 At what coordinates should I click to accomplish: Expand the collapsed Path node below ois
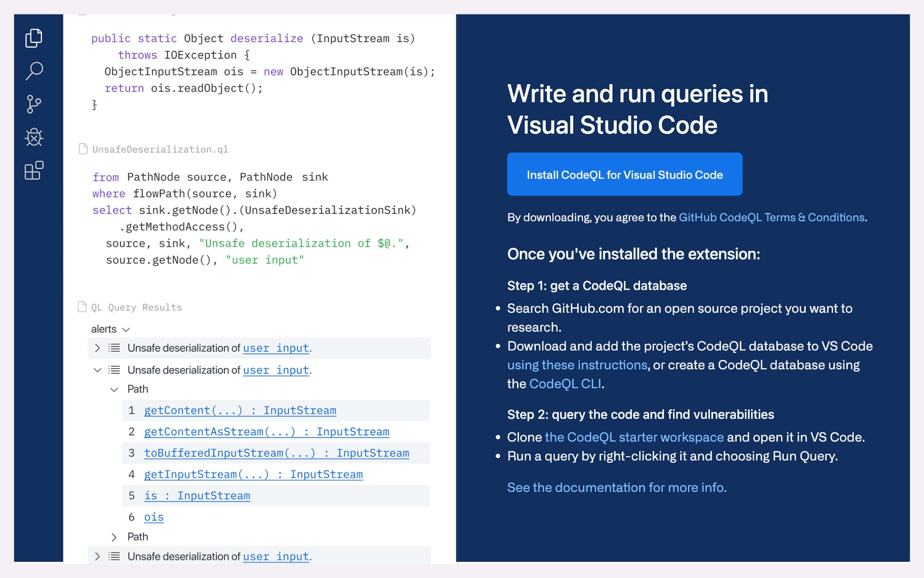(114, 537)
